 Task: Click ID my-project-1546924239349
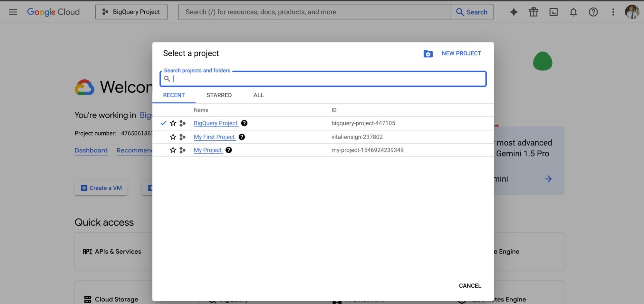367,150
